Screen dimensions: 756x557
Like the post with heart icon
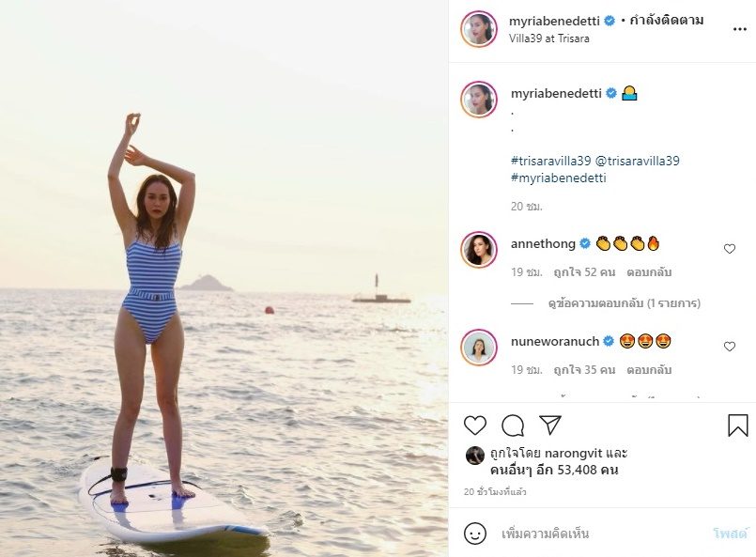click(x=475, y=425)
